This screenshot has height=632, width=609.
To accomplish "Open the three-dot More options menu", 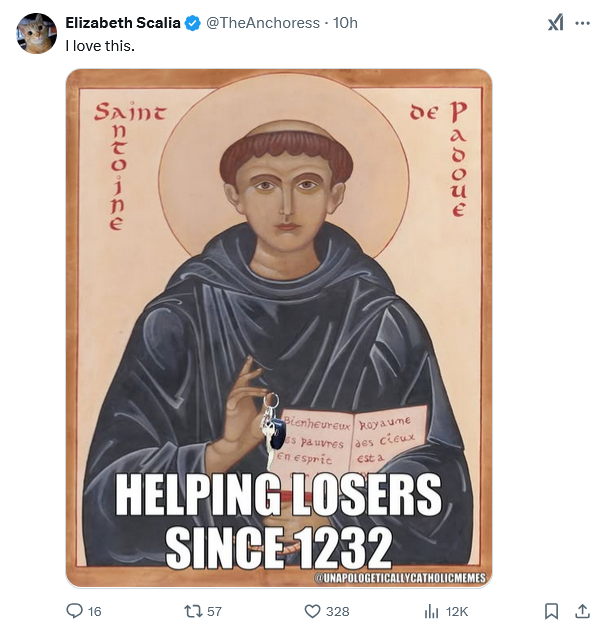I will coord(582,23).
